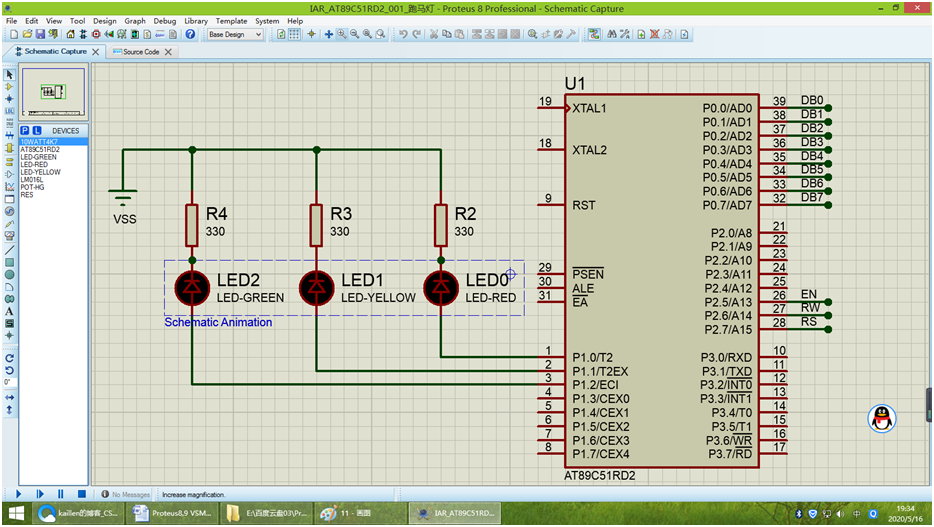Image resolution: width=934 pixels, height=527 pixels.
Task: Choose the 2D Graphics Circle tool
Action: point(10,275)
